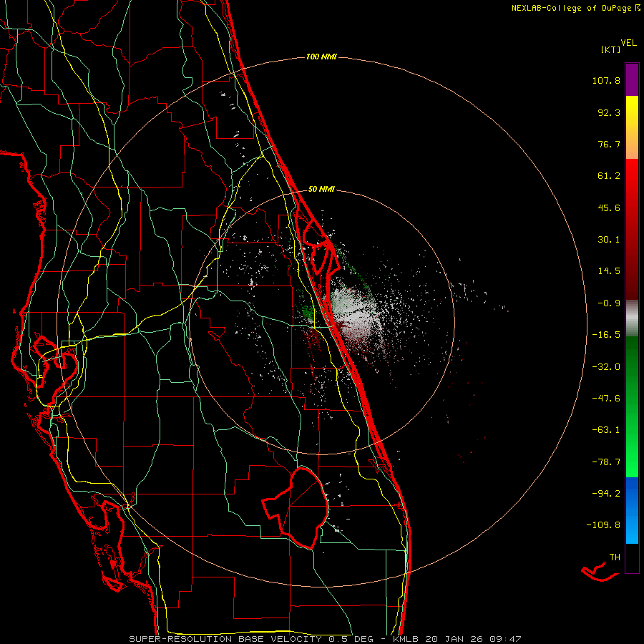Click the 100 NMI range ring label

(x=321, y=57)
